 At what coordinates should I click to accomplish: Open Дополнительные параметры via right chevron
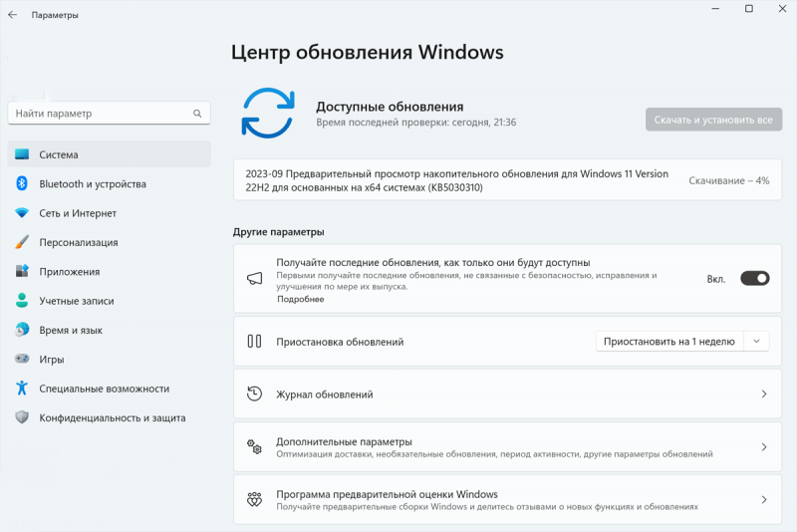point(763,448)
